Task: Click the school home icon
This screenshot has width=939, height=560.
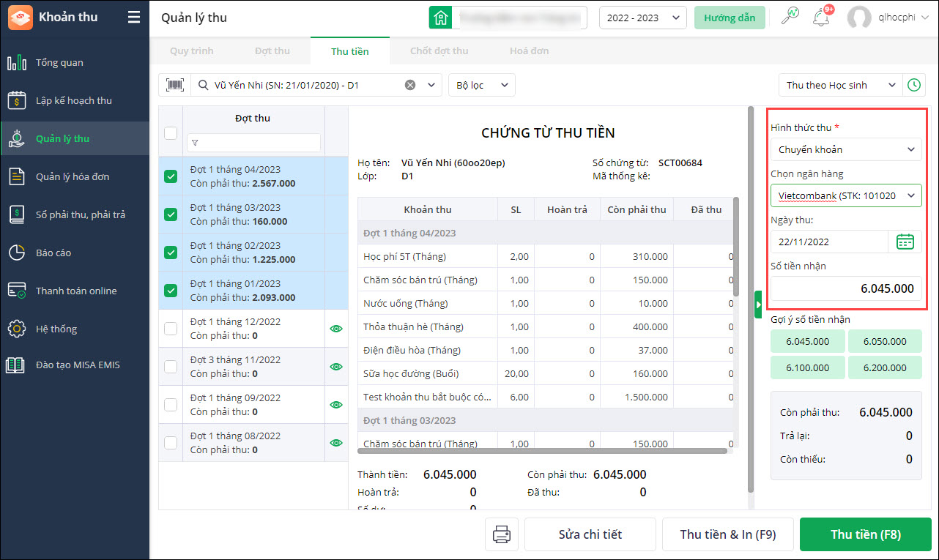Action: pos(440,18)
